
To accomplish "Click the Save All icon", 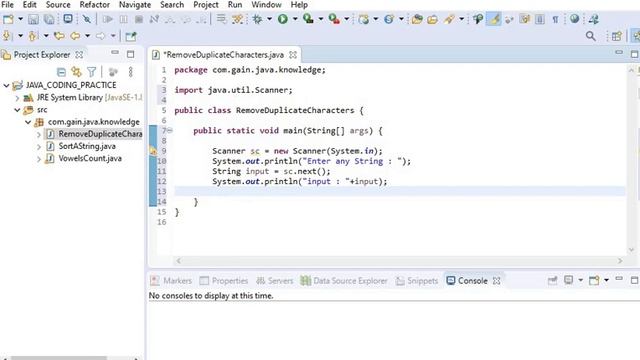I will point(49,19).
